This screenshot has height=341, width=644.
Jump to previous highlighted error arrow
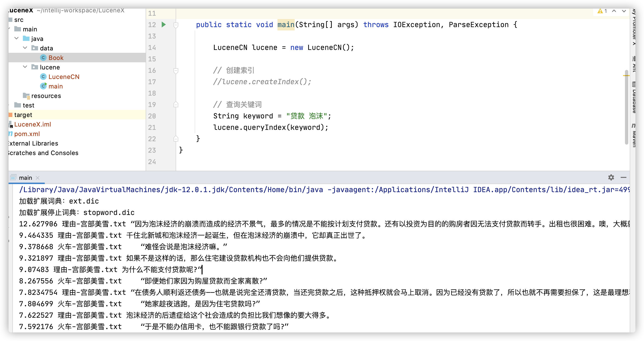coord(614,11)
